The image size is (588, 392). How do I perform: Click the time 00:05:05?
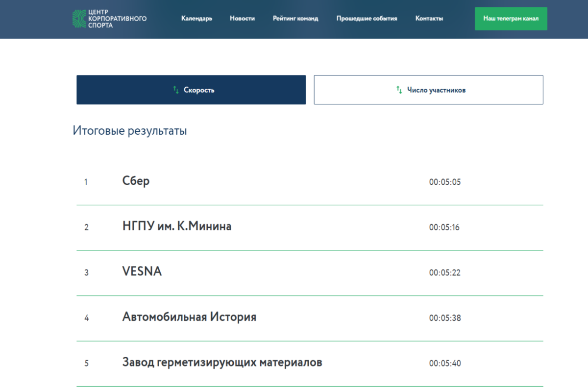(x=445, y=182)
